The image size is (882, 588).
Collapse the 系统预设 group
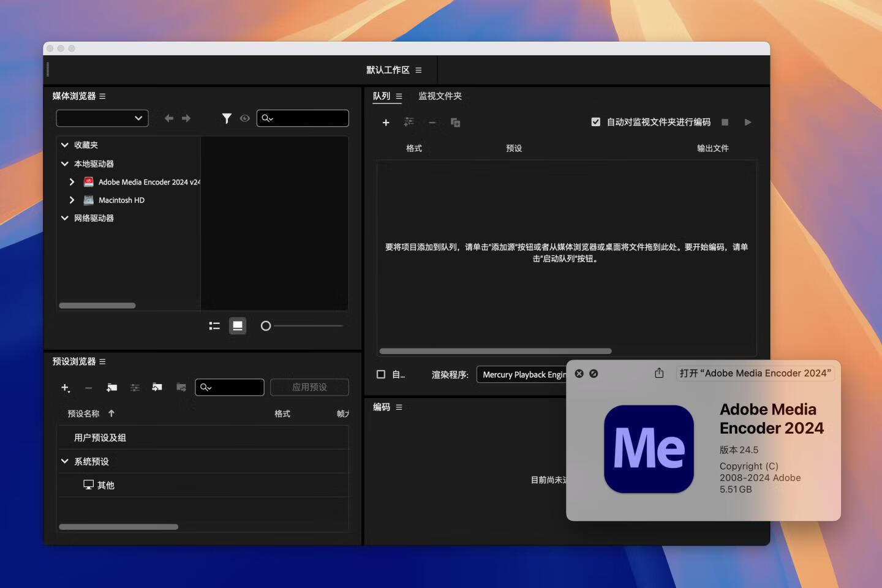pyautogui.click(x=64, y=461)
